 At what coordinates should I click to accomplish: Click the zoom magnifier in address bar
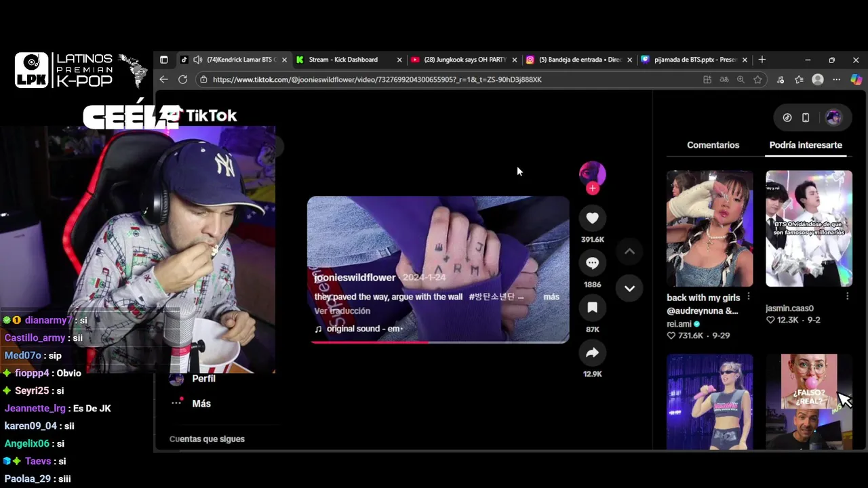click(741, 79)
